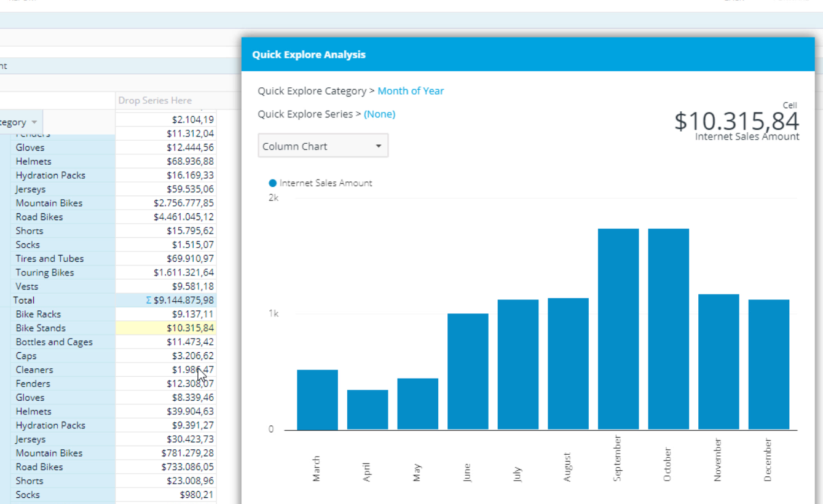Click the Touring Bikes category row
This screenshot has width=823, height=504.
coord(44,272)
